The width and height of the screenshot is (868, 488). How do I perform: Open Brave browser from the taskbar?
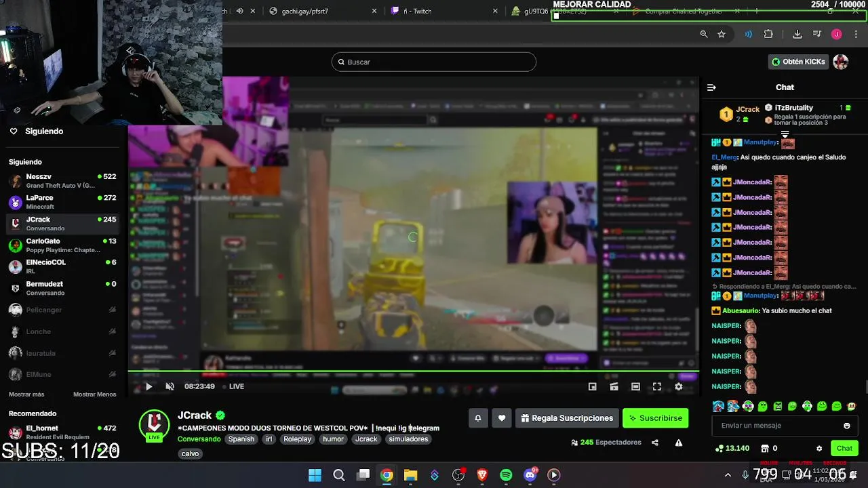482,475
